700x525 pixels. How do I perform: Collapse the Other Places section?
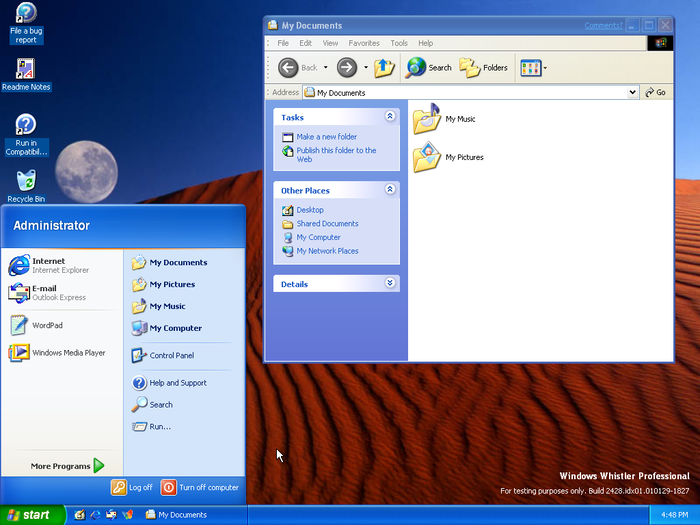click(x=390, y=190)
